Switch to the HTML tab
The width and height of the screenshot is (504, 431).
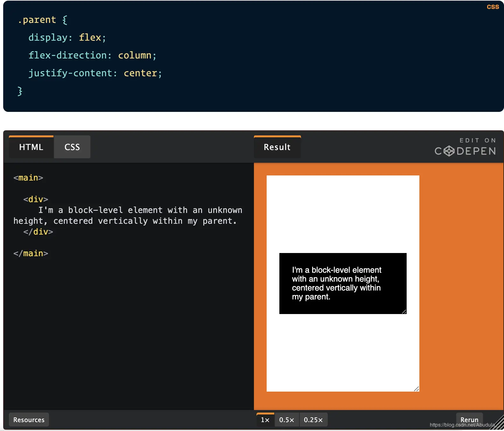coord(31,147)
